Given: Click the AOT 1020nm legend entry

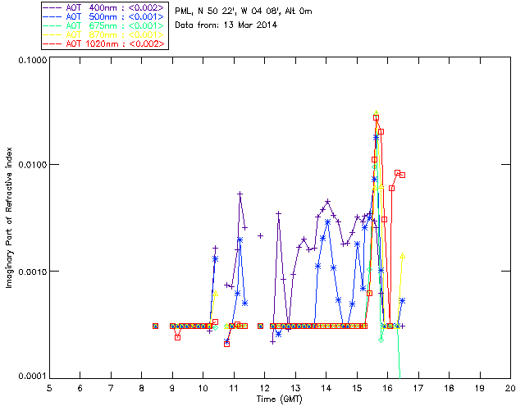Looking at the screenshot, I should pos(103,43).
